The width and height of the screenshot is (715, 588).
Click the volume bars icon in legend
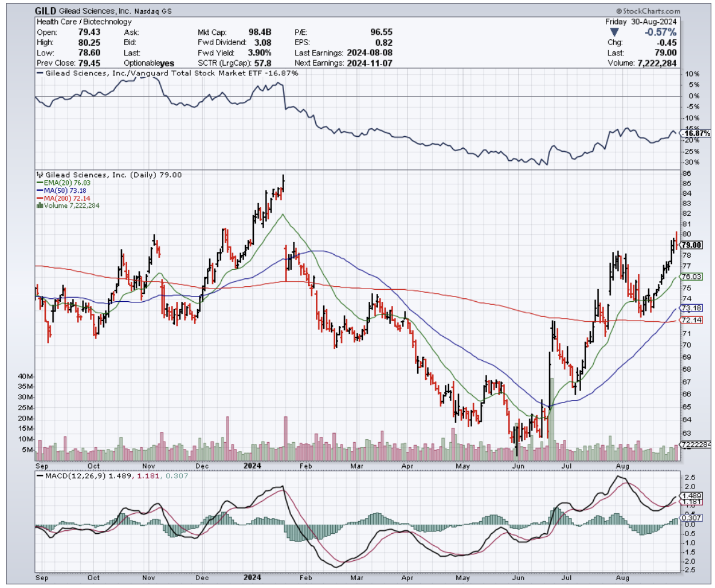pyautogui.click(x=39, y=205)
